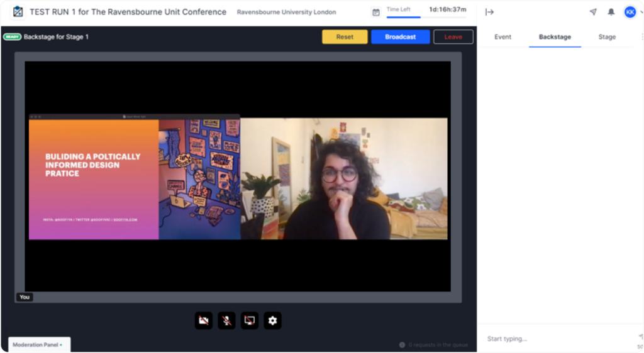
Task: Toggle the camera off button
Action: [204, 320]
